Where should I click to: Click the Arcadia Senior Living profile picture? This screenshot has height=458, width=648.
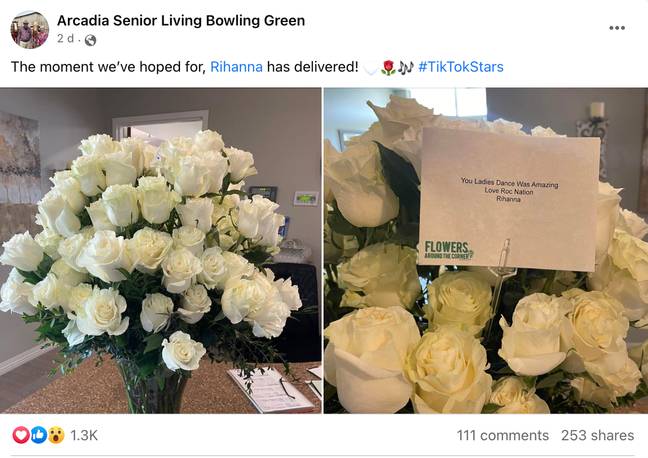pyautogui.click(x=30, y=30)
